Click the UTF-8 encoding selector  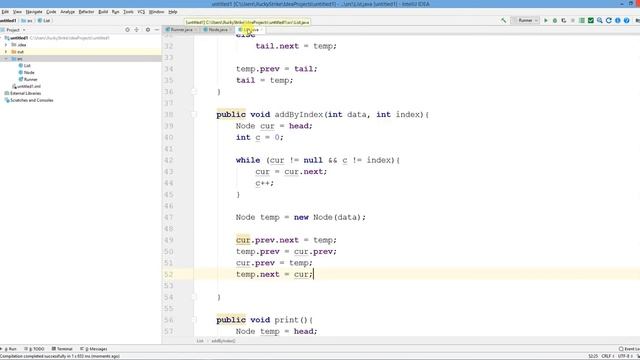[625, 356]
